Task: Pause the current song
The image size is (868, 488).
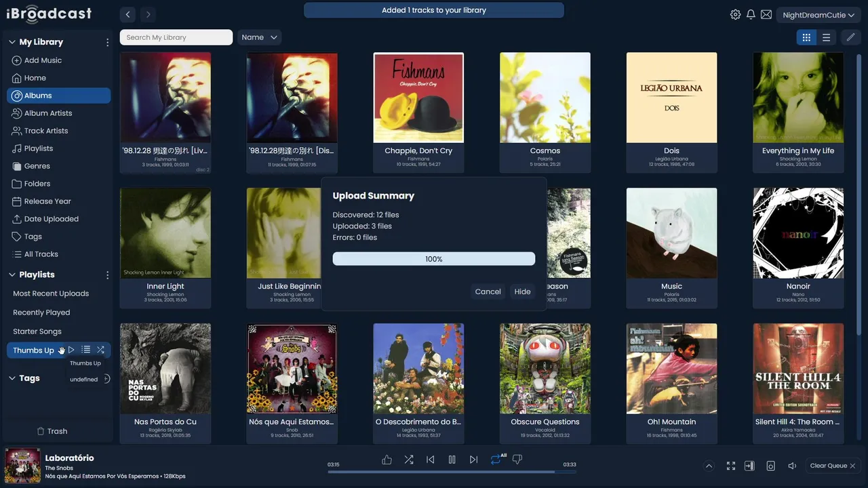Action: click(452, 460)
